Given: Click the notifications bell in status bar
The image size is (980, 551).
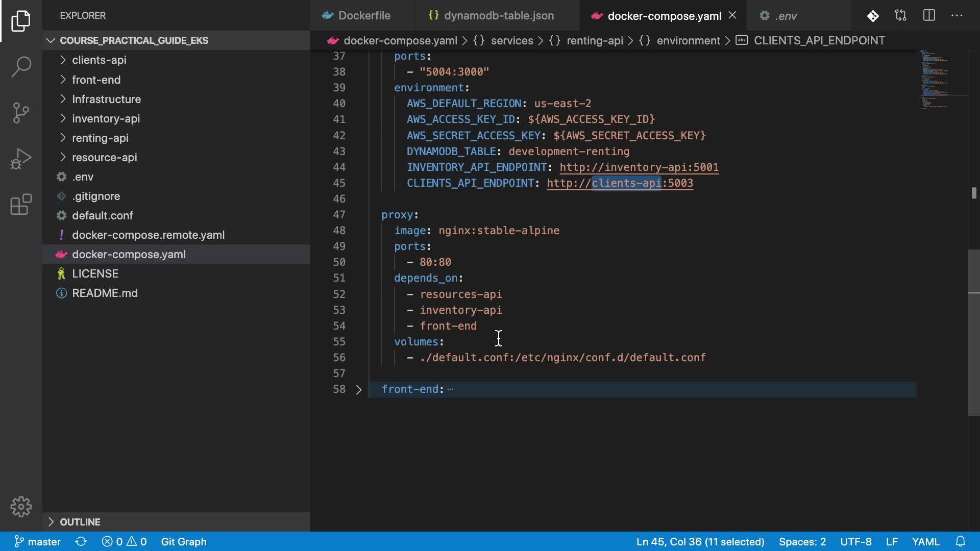Looking at the screenshot, I should (960, 541).
